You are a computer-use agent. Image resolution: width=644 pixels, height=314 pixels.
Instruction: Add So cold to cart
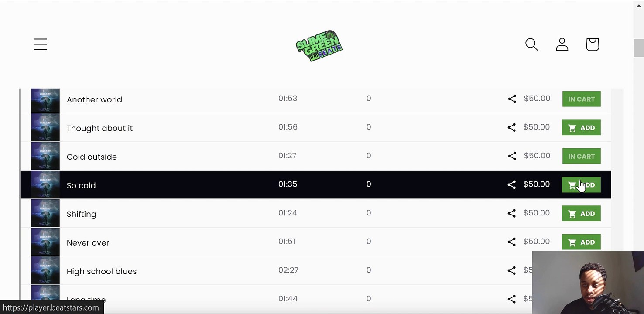[x=581, y=185]
